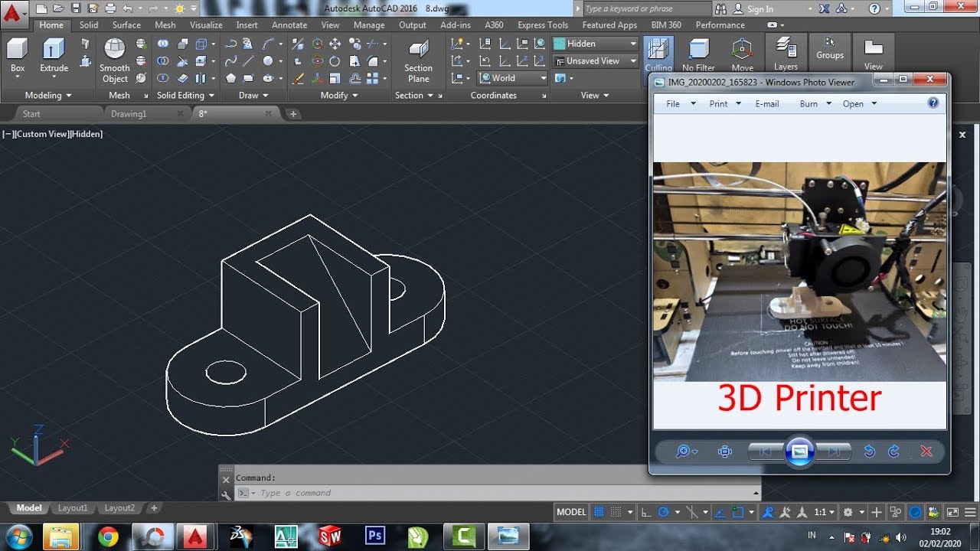Expand the Modify panel
Screen dimensions: 980x551
[x=339, y=96]
